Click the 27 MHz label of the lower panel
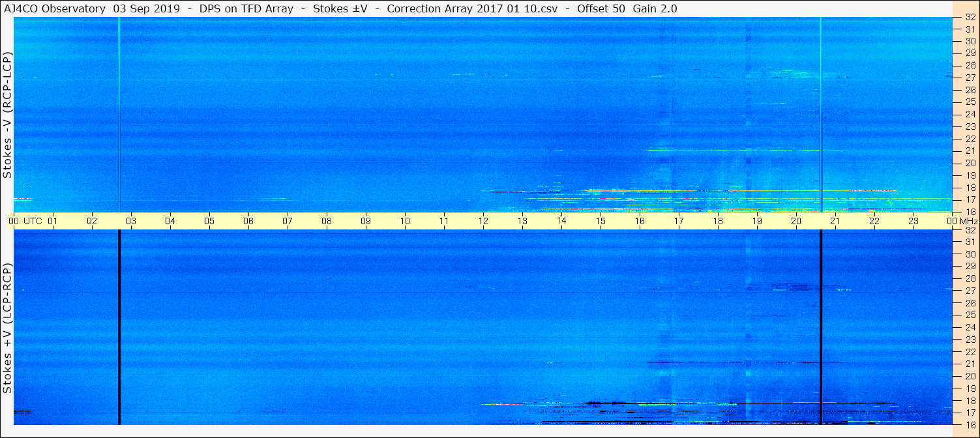Viewport: 980px width, 438px height. (x=970, y=291)
